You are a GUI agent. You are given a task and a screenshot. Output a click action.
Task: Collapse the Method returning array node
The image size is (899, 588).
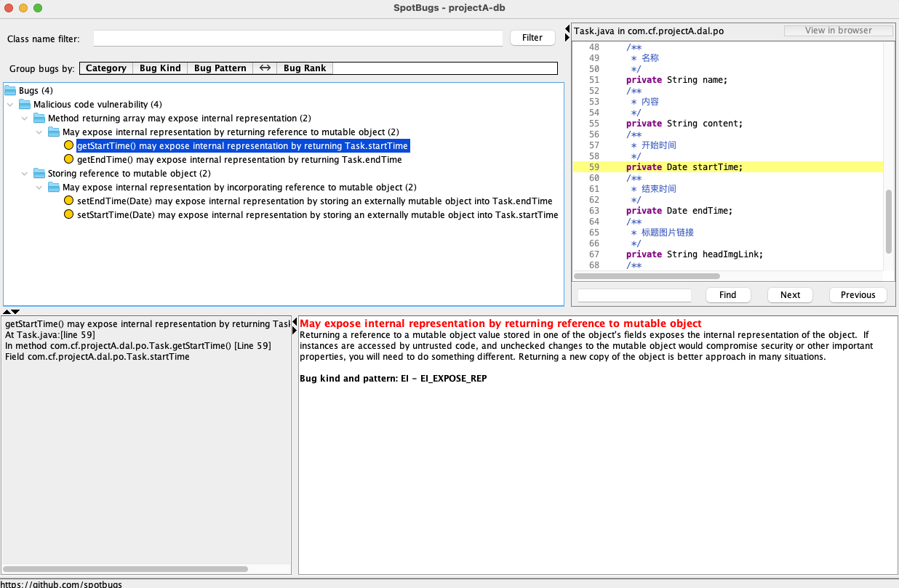25,118
